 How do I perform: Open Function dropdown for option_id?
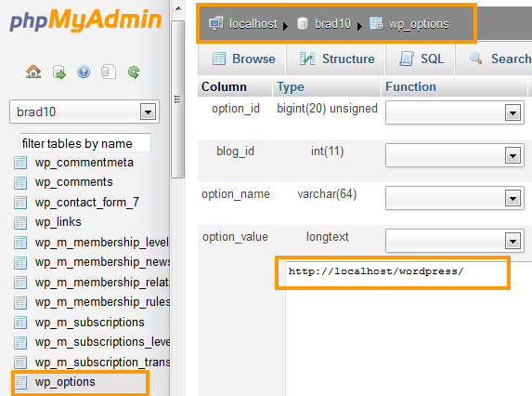[455, 112]
